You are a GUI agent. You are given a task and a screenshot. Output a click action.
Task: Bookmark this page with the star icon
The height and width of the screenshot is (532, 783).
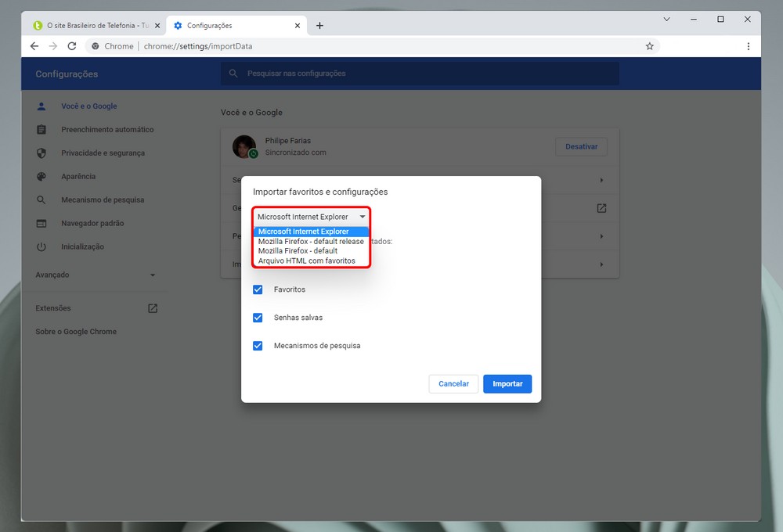pos(649,46)
